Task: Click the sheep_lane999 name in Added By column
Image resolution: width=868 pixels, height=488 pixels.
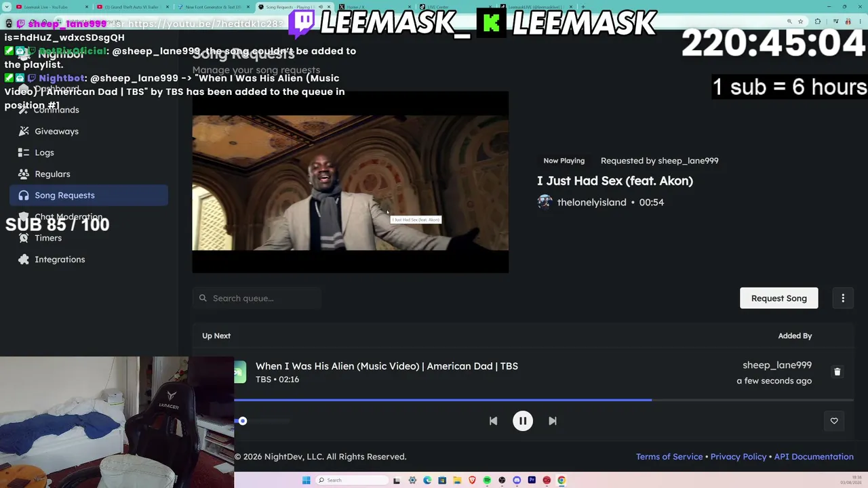Action: coord(777,365)
